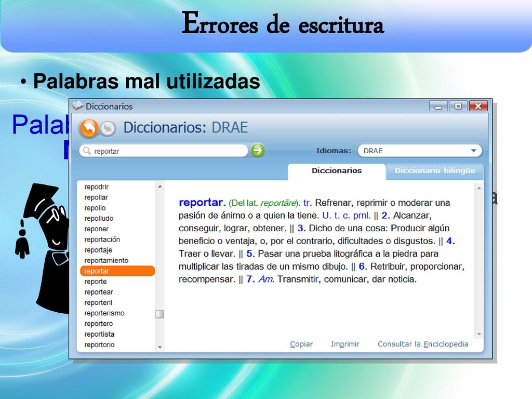Click the graduate figure clipart on slide
532x399 pixels.
coord(42,248)
